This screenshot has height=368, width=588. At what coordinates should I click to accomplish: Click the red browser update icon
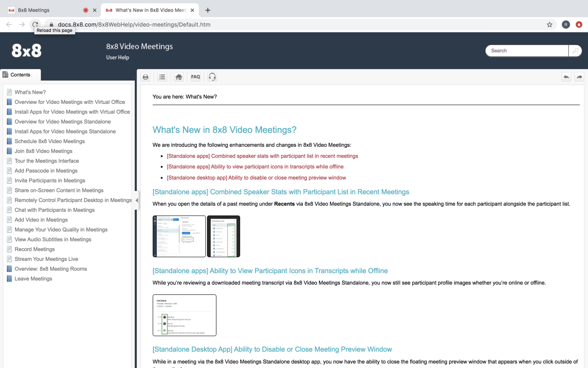click(579, 24)
